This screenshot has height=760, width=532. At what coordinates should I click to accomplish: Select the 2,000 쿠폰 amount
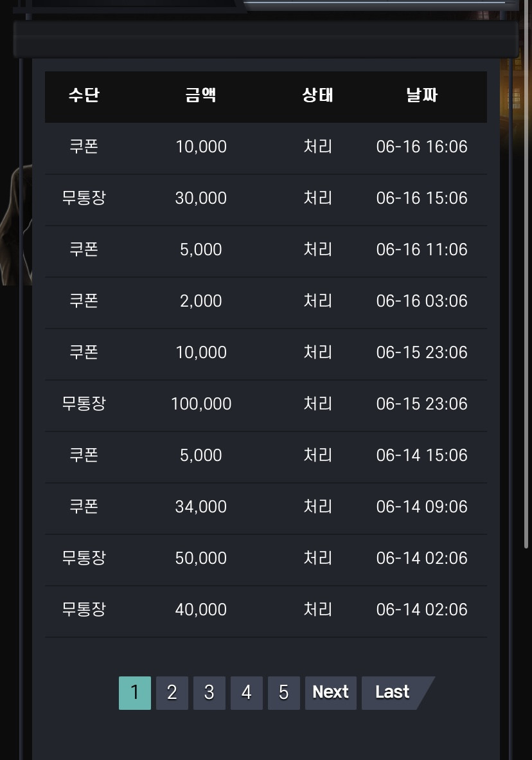pos(201,301)
